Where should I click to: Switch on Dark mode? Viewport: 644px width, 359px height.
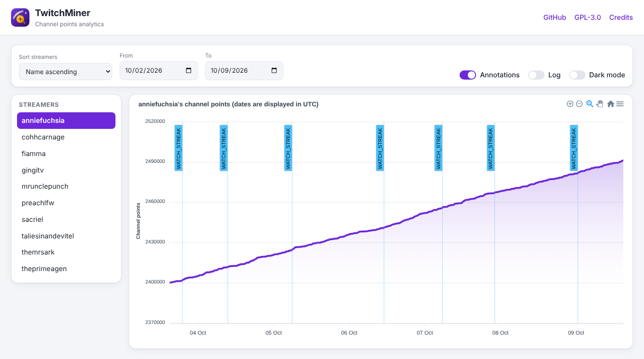[x=577, y=75]
